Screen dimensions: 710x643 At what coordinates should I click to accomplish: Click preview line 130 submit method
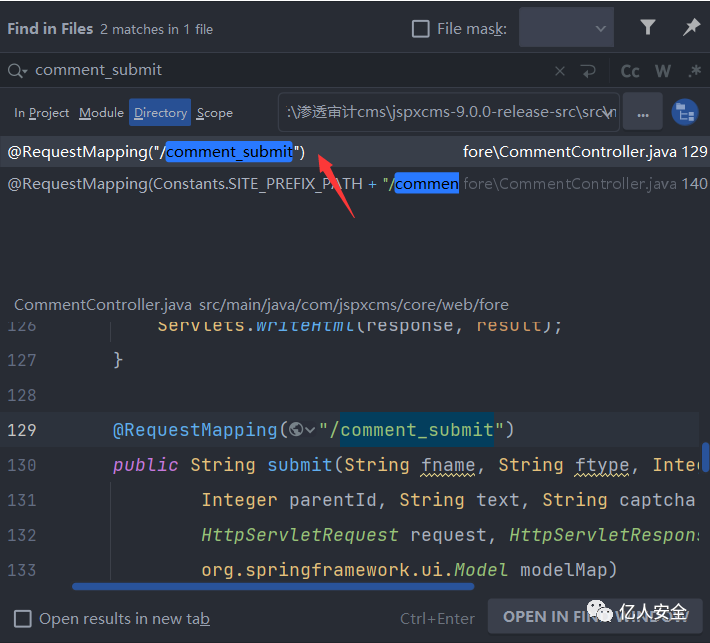click(x=299, y=465)
